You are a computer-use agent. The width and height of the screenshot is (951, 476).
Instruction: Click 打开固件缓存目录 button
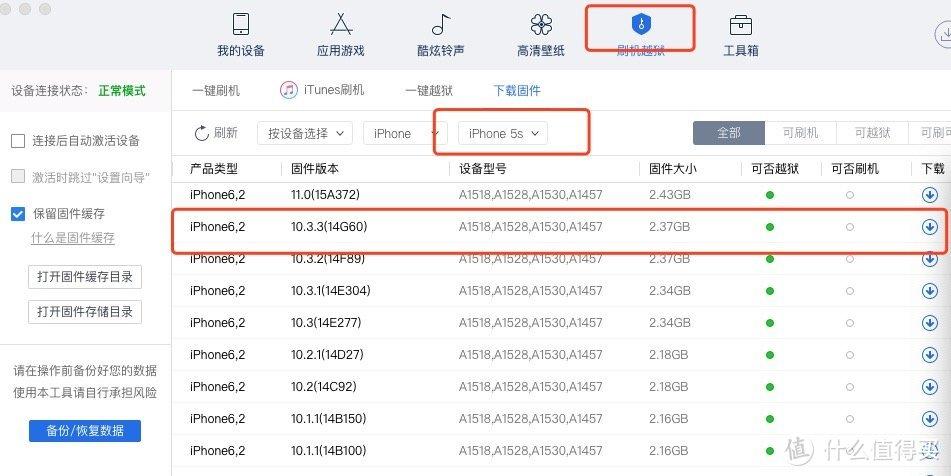coord(85,277)
